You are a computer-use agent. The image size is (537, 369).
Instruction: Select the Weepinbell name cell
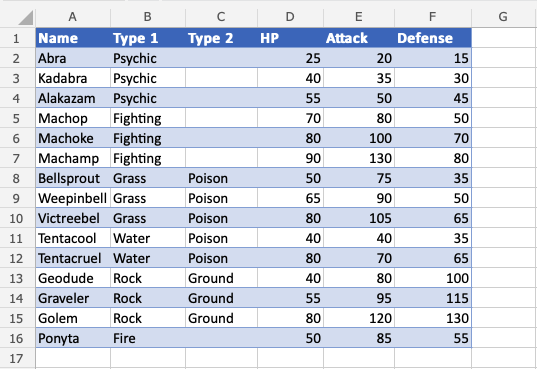[73, 198]
